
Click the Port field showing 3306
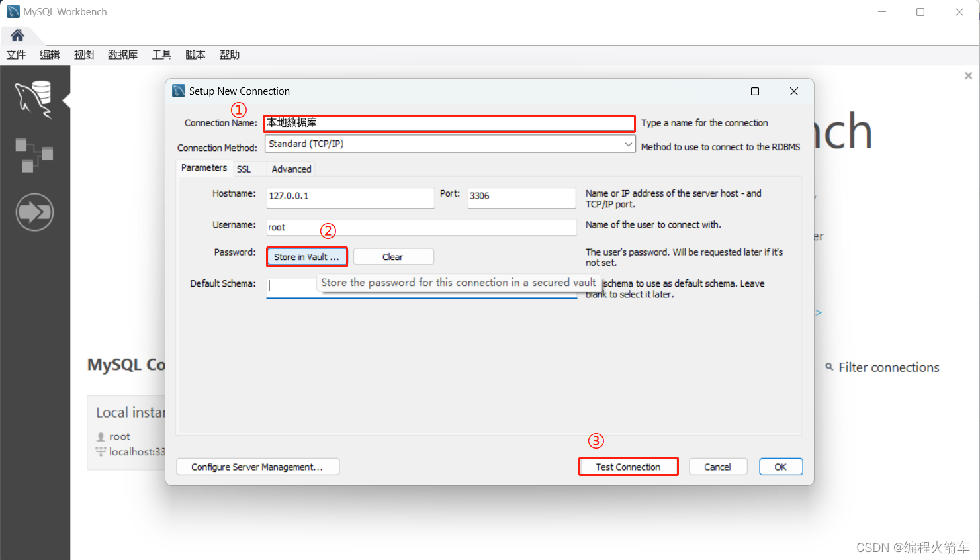[x=521, y=197]
